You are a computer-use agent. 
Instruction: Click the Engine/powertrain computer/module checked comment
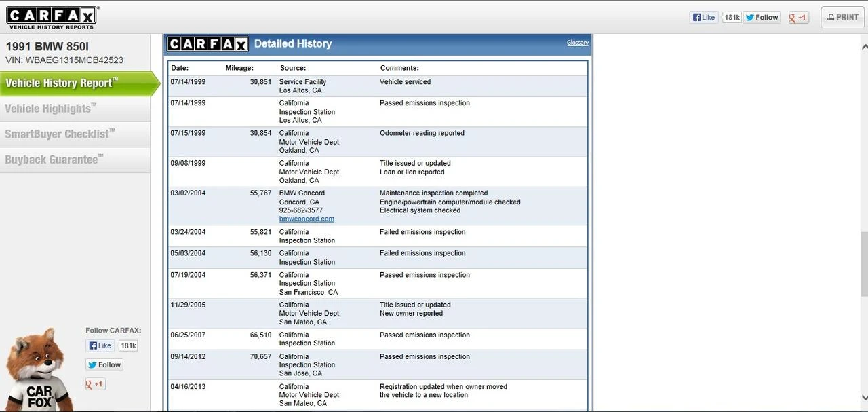click(x=450, y=202)
